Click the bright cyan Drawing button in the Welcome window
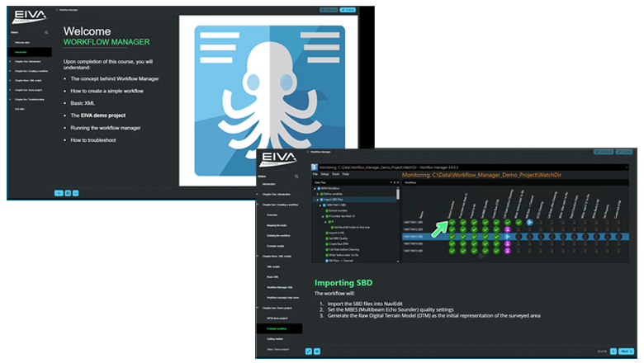644x363 pixels. (x=348, y=10)
